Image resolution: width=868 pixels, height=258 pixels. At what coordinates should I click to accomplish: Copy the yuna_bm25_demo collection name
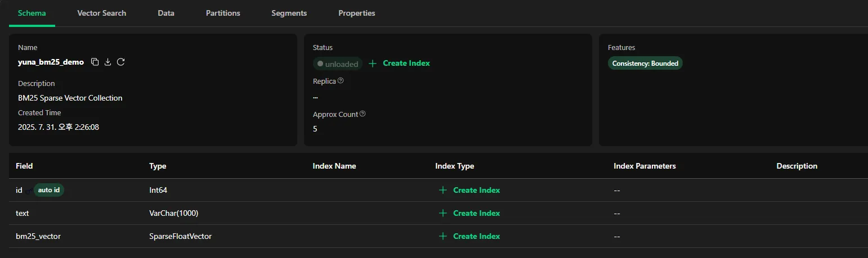click(x=95, y=62)
